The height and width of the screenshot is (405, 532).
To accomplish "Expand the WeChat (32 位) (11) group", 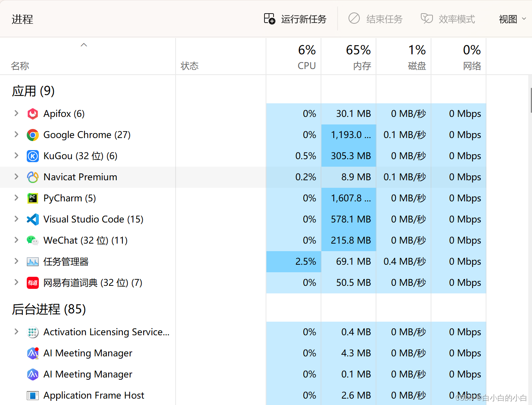I will coord(16,240).
